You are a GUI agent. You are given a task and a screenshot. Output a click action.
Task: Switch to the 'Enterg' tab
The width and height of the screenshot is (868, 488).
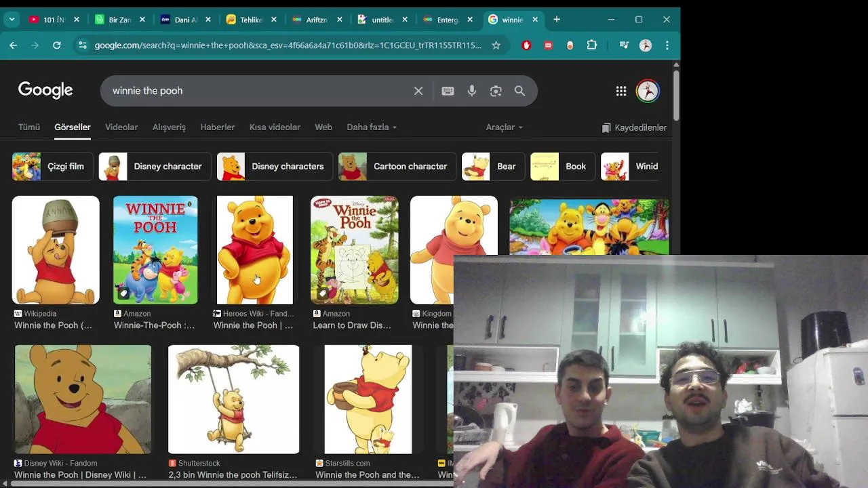[447, 20]
